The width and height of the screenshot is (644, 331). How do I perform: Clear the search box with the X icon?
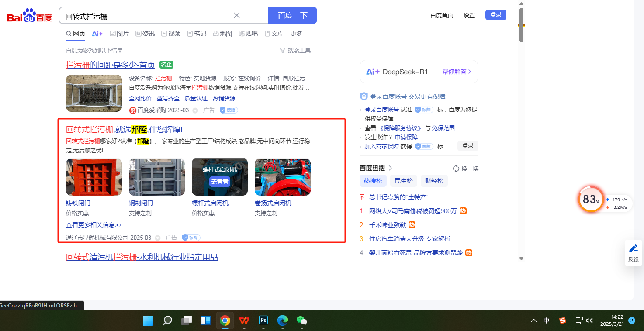tap(237, 16)
